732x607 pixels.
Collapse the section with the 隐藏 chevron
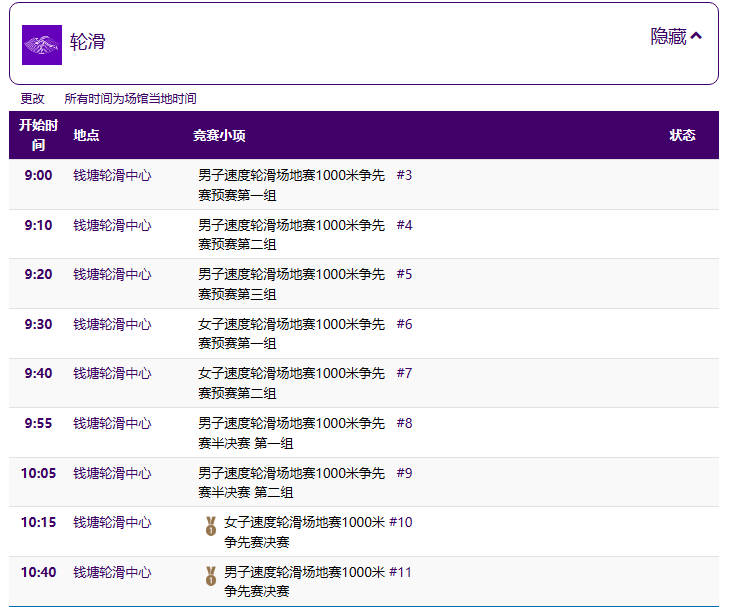pos(676,37)
